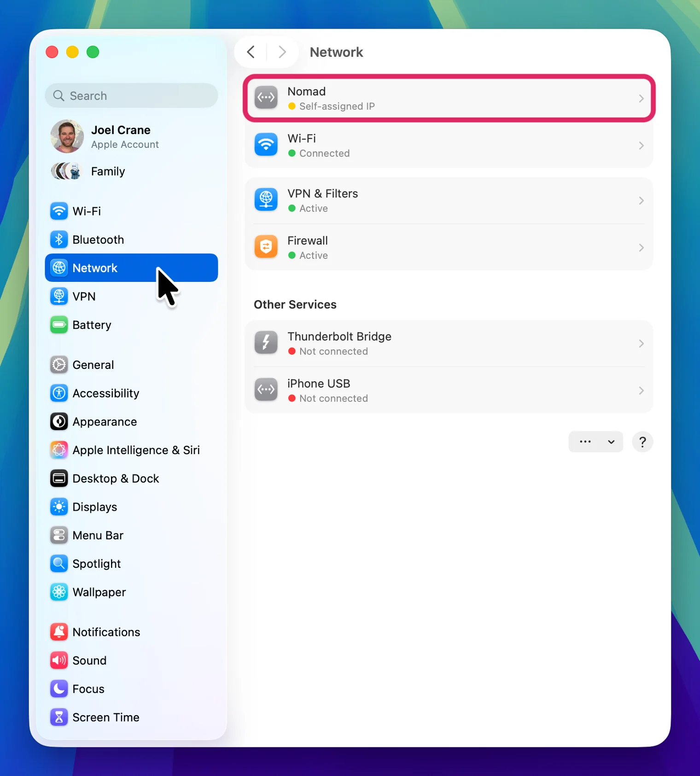Click the Focus moon icon

(59, 689)
